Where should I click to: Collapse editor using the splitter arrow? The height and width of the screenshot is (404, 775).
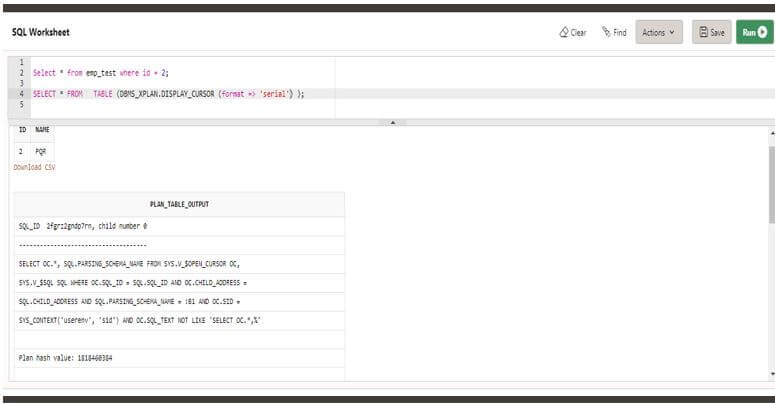pos(392,122)
